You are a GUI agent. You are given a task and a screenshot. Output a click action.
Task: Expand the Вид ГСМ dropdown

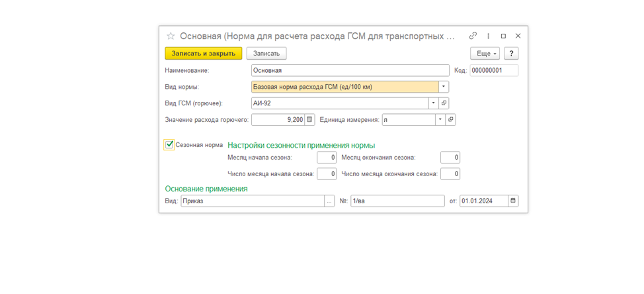coord(434,103)
